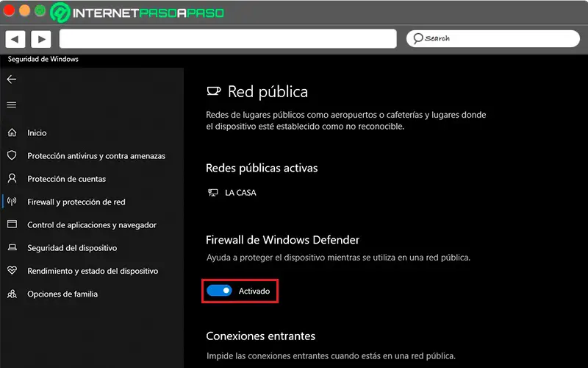Click the browser forward navigation button

41,39
